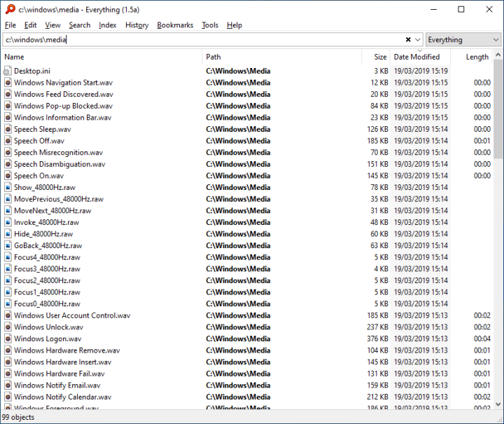Viewport: 504px width, 424px height.
Task: Click the Desktop.ini file icon
Action: point(8,71)
